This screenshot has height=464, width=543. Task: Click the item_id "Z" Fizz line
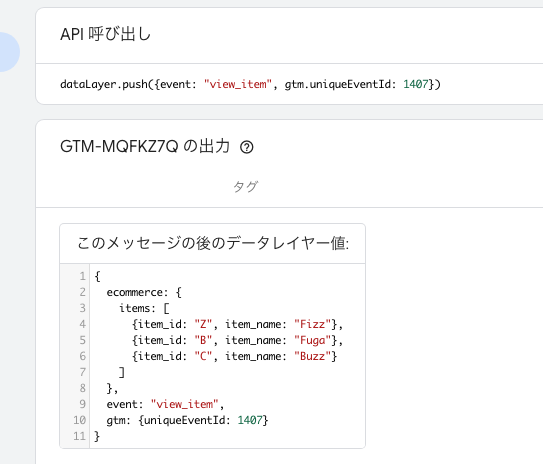click(x=237, y=324)
